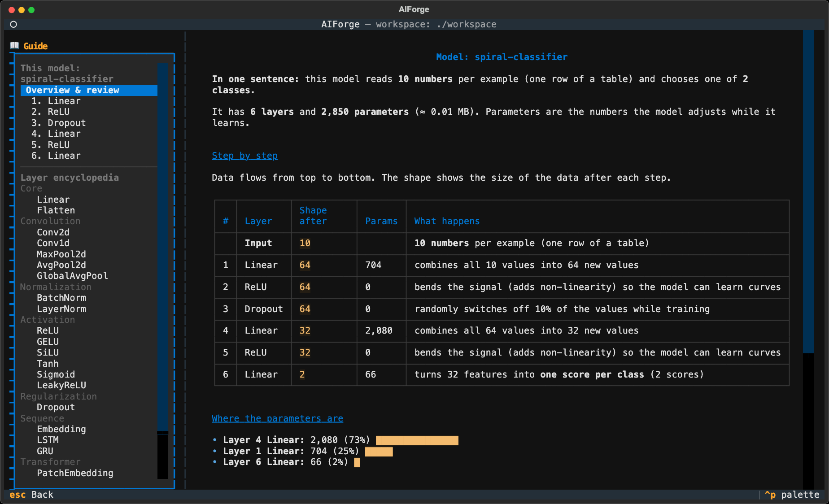Follow the Step by step link

point(244,156)
